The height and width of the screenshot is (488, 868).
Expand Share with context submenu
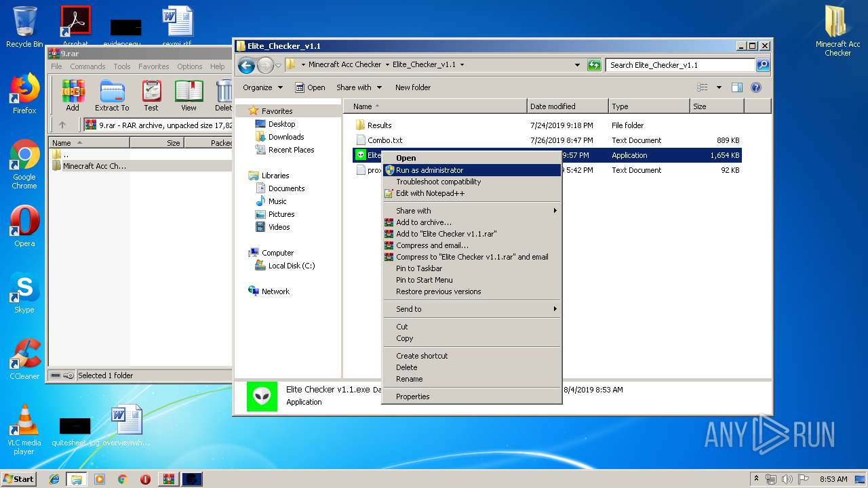[472, 211]
